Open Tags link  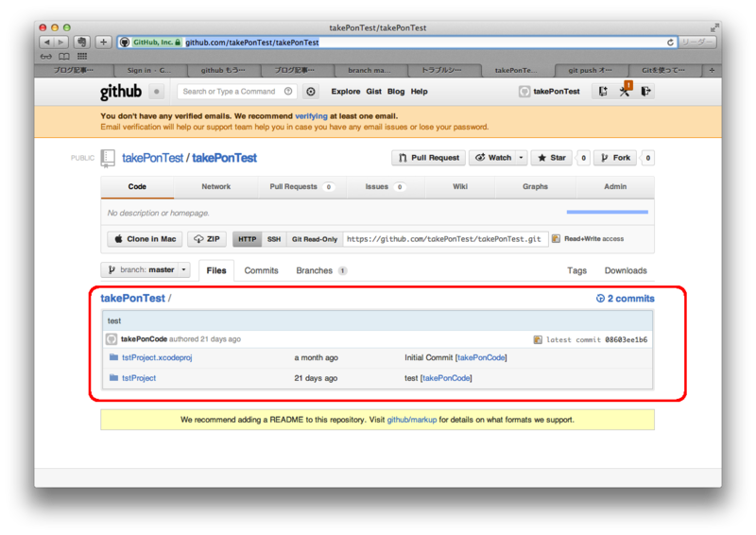(x=576, y=270)
